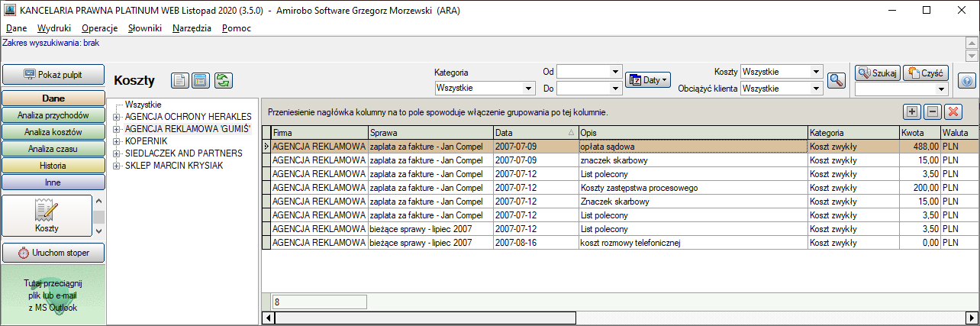Image resolution: width=980 pixels, height=326 pixels.
Task: Click the blue help question mark icon
Action: [966, 80]
